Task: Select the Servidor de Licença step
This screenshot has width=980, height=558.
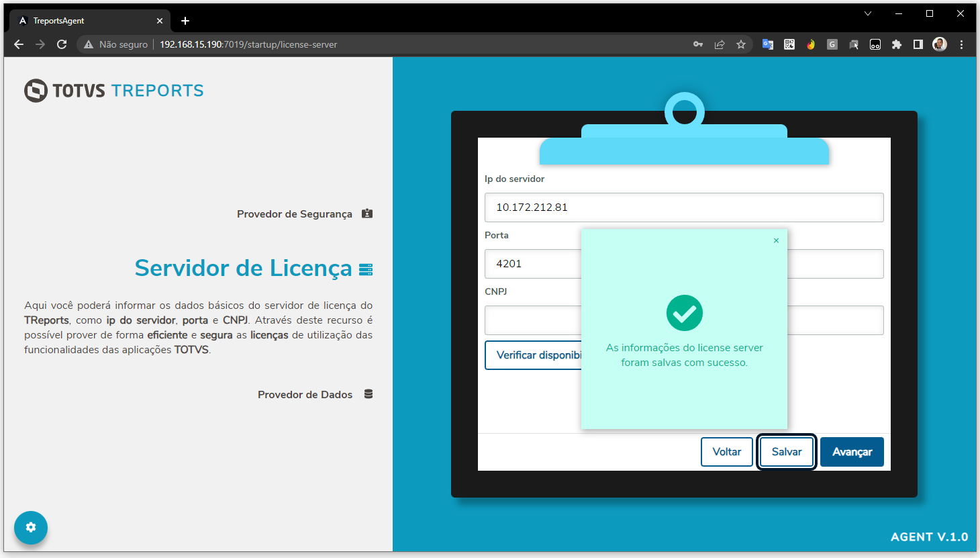Action: [x=254, y=269]
